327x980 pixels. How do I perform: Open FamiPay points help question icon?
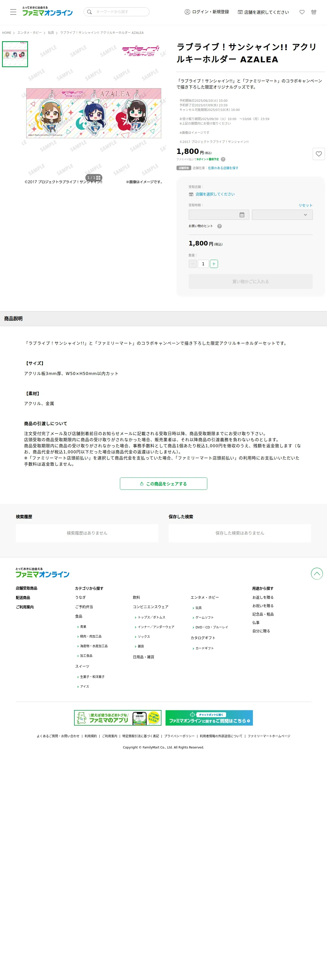[223, 160]
